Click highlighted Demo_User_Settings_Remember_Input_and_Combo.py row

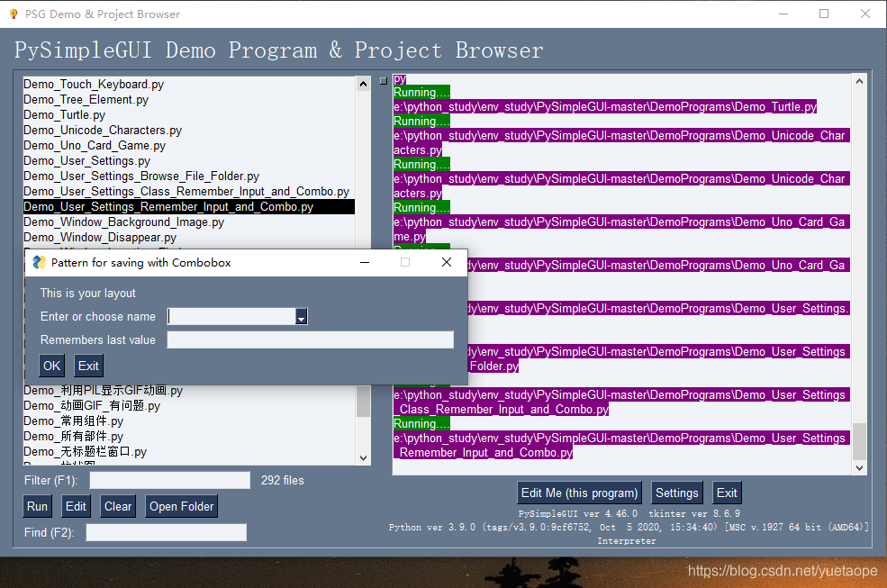pyautogui.click(x=189, y=206)
